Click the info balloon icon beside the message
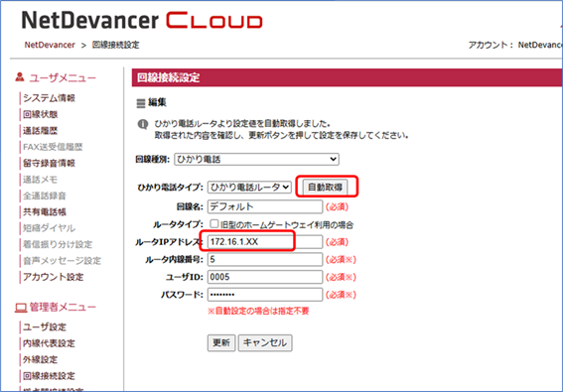This screenshot has height=392, width=563. coord(143,125)
